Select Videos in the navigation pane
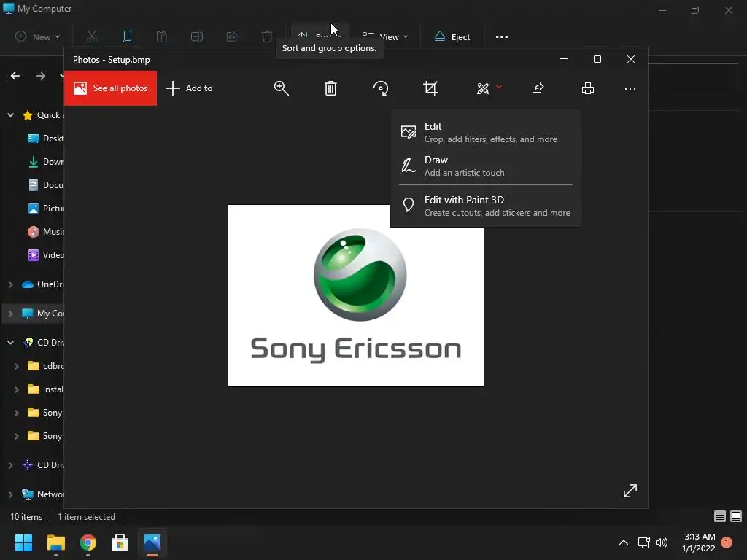 coord(46,254)
